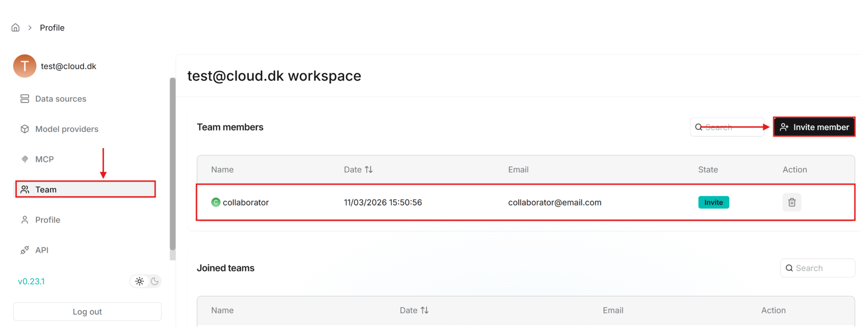
Task: Click the collaborator's green avatar icon
Action: point(216,203)
